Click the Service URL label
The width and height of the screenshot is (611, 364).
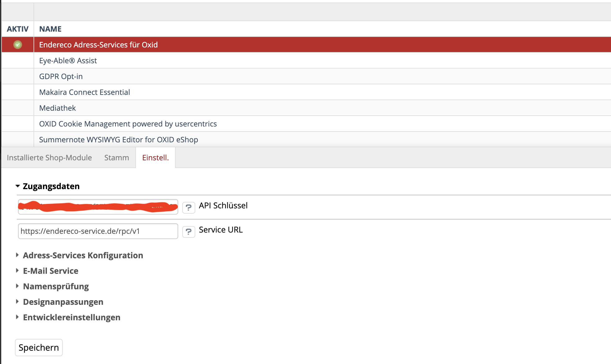coord(221,229)
